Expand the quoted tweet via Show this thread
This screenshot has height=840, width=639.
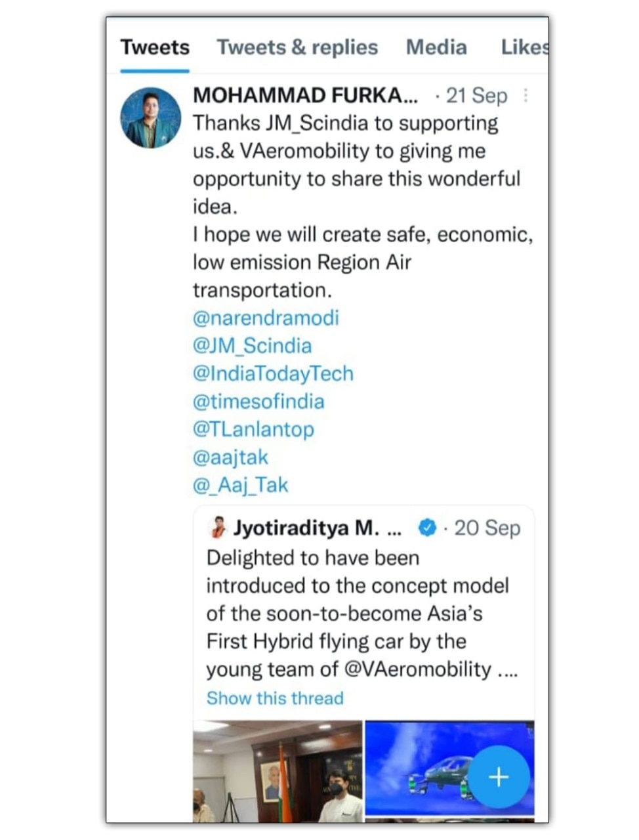pyautogui.click(x=275, y=698)
